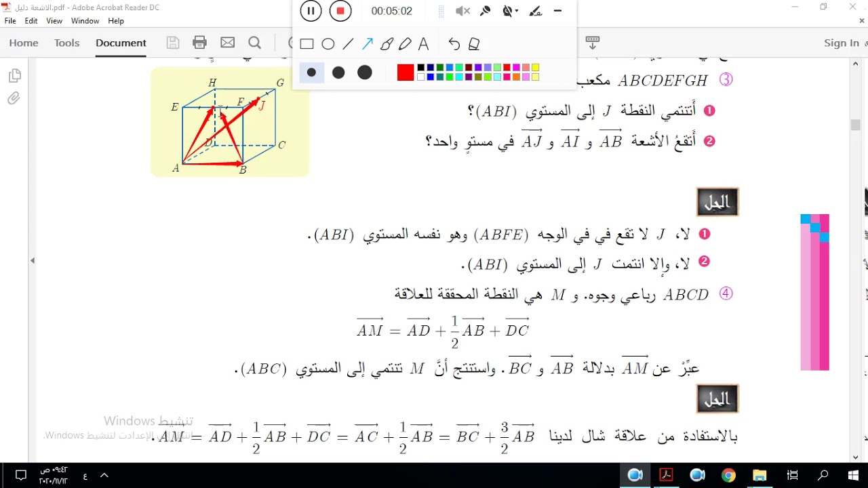
Task: Open the View menu
Action: pos(54,21)
